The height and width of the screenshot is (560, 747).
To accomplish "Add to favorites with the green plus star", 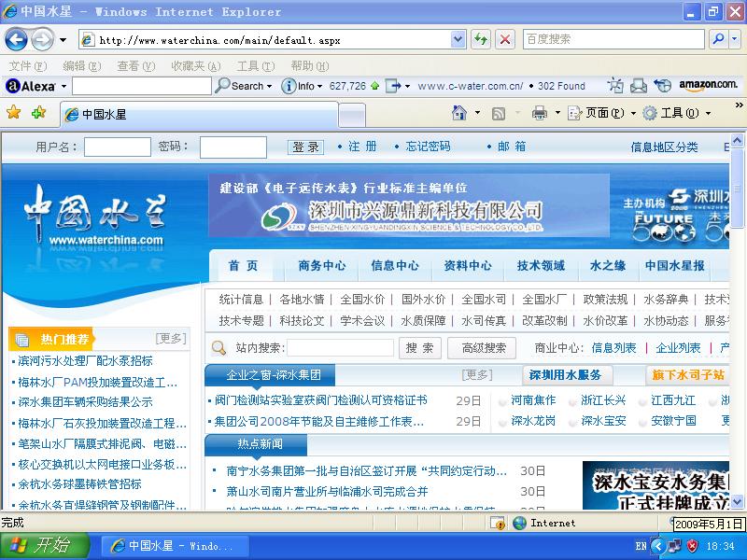I will tap(38, 113).
